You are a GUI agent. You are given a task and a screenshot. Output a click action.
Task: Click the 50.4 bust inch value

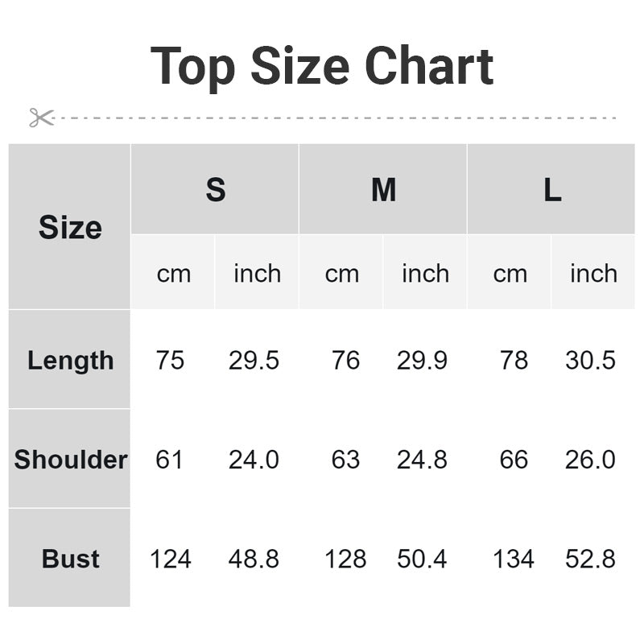coord(422,559)
